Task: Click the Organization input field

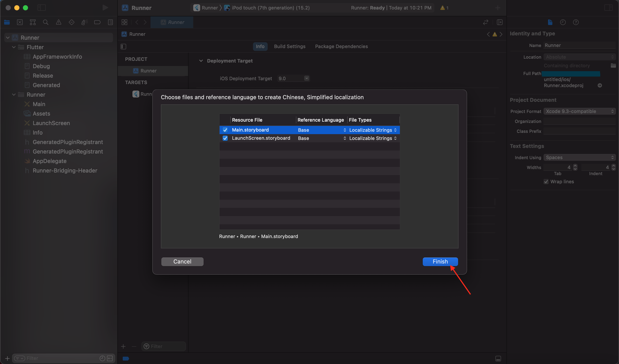Action: [x=580, y=121]
